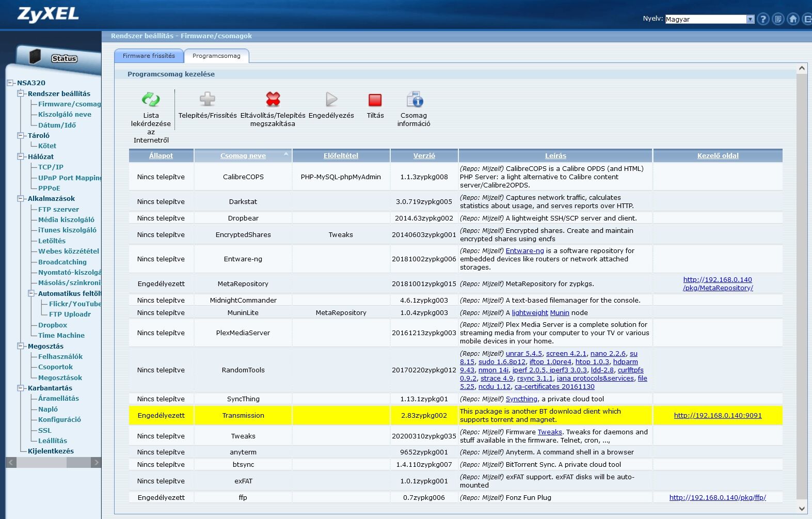Image resolution: width=812 pixels, height=519 pixels.
Task: Click the Engedélyezés play arrow icon
Action: pyautogui.click(x=331, y=99)
